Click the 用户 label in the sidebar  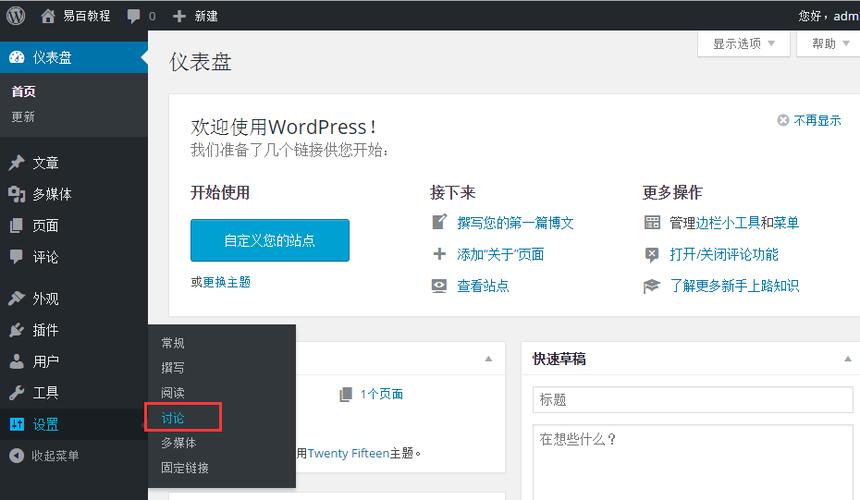pyautogui.click(x=46, y=362)
